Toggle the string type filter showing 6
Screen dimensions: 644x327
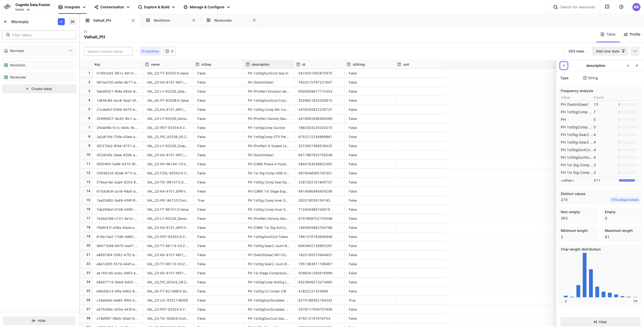169,51
